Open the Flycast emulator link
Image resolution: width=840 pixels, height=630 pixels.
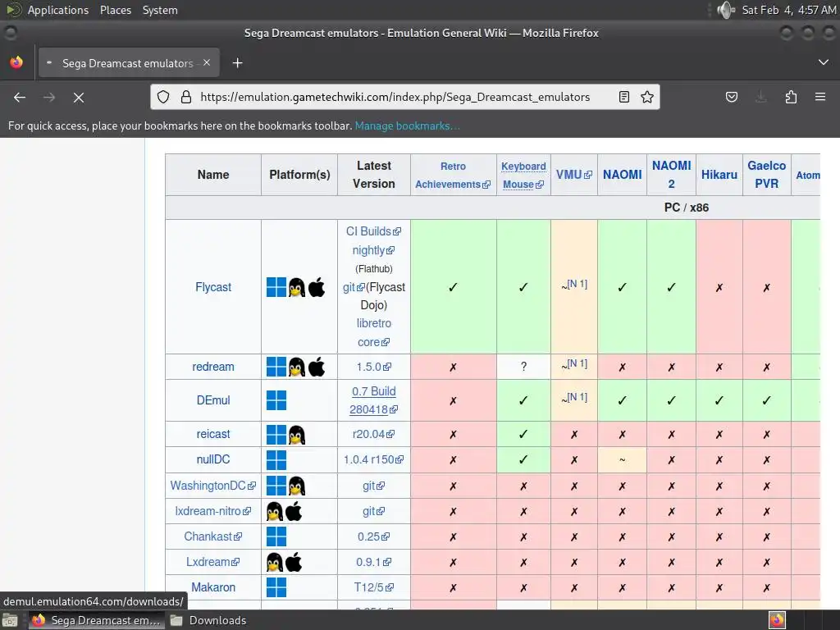[x=213, y=287]
